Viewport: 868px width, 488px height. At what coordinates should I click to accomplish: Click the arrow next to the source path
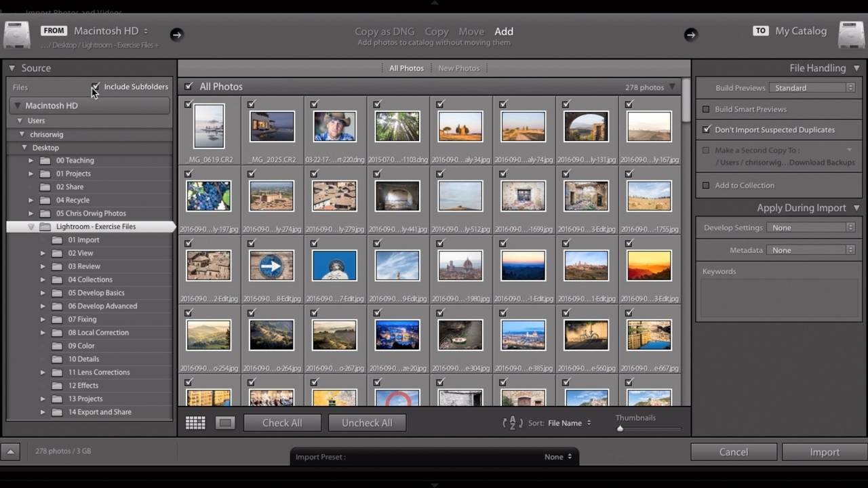click(176, 35)
